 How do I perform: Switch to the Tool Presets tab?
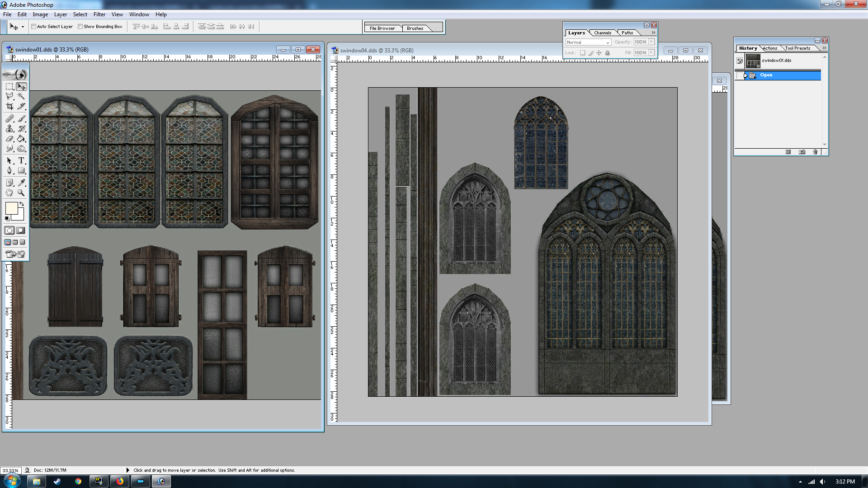tap(798, 48)
